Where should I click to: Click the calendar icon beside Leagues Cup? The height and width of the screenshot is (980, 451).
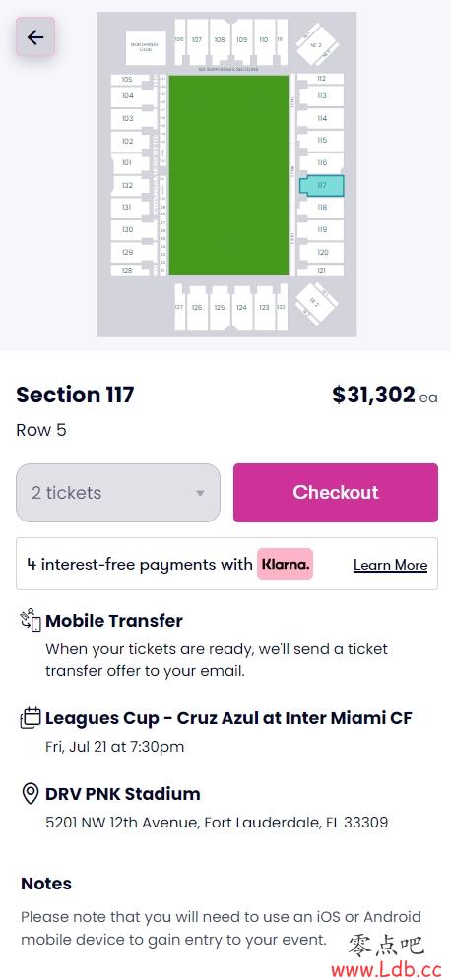pyautogui.click(x=31, y=718)
